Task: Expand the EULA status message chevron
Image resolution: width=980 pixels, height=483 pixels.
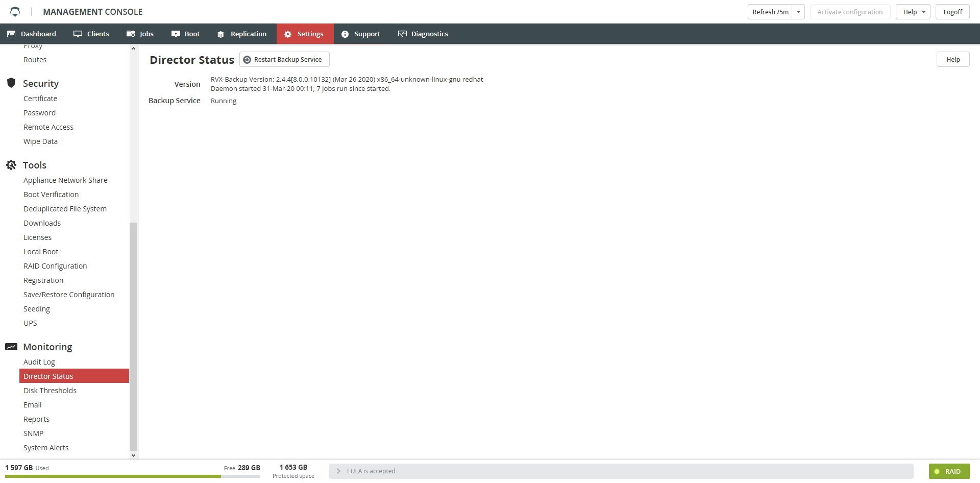Action: point(338,471)
